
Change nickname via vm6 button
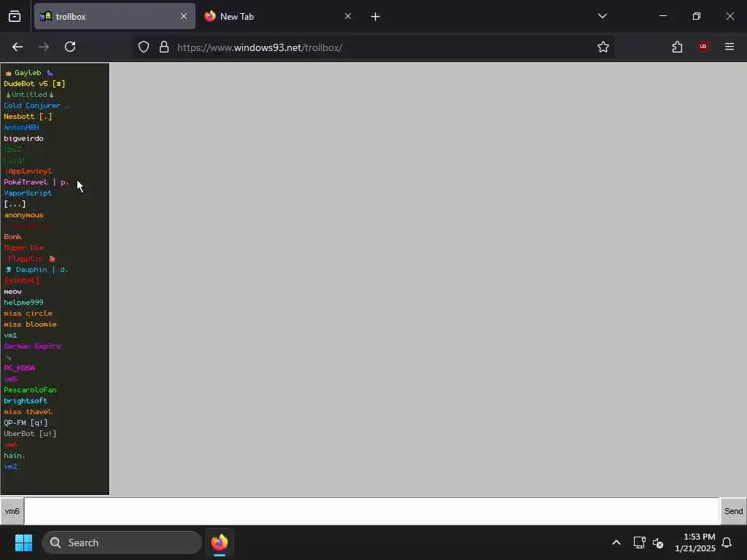point(12,511)
